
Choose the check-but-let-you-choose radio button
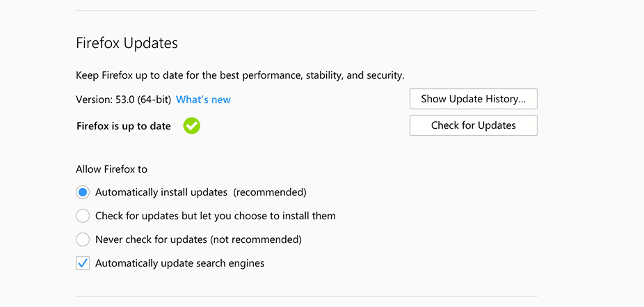83,216
